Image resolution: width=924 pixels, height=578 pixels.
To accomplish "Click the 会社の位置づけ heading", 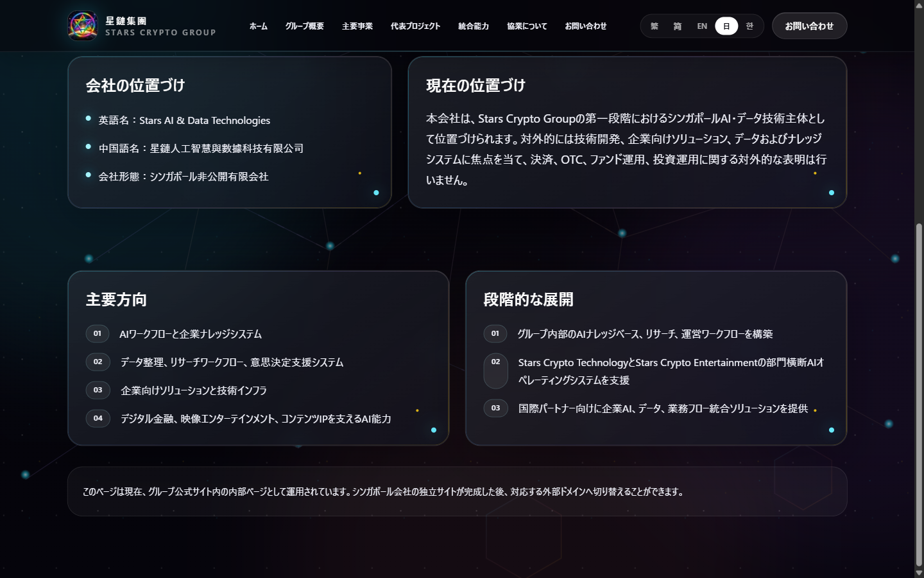I will click(135, 85).
